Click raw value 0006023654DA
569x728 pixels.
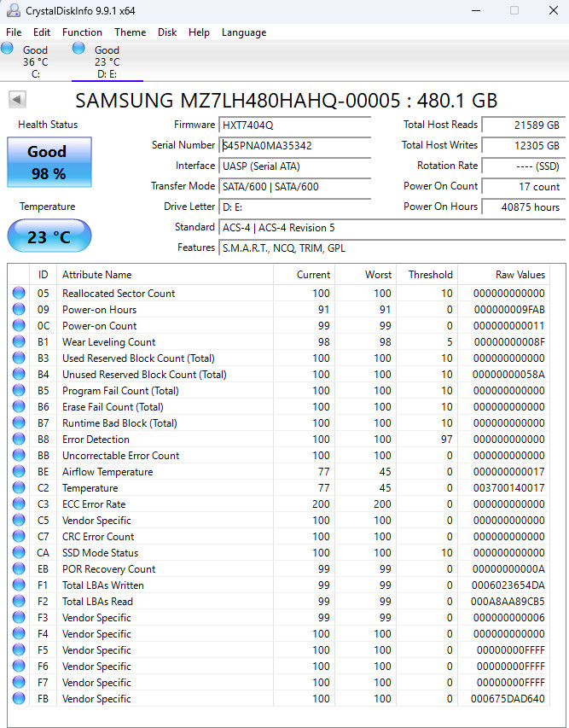(508, 585)
